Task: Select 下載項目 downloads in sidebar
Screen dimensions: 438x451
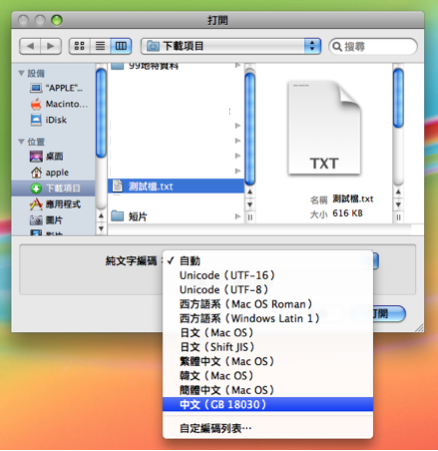Action: pyautogui.click(x=53, y=188)
